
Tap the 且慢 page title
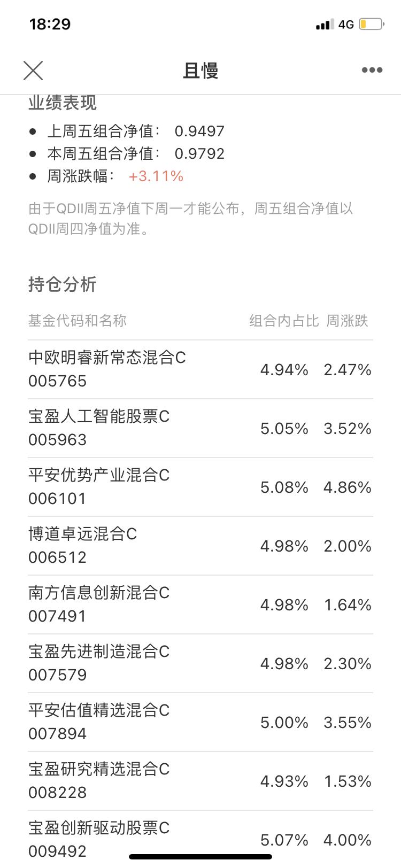[200, 71]
